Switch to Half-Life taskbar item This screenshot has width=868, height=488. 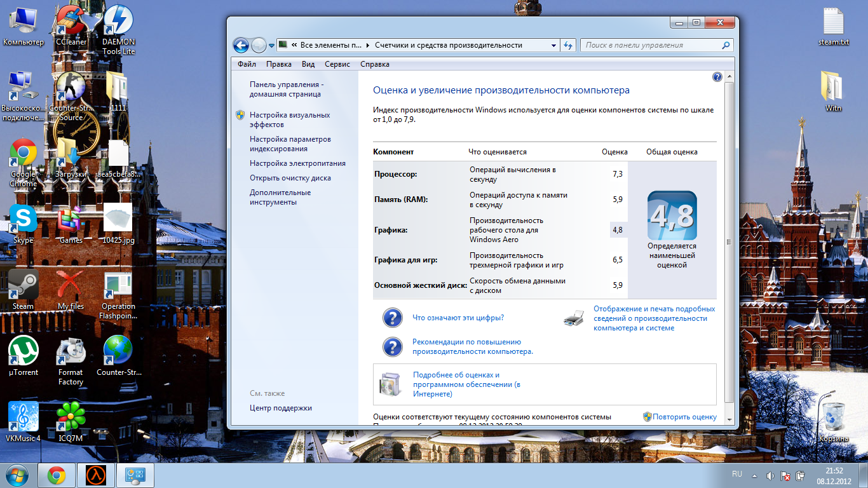(95, 476)
